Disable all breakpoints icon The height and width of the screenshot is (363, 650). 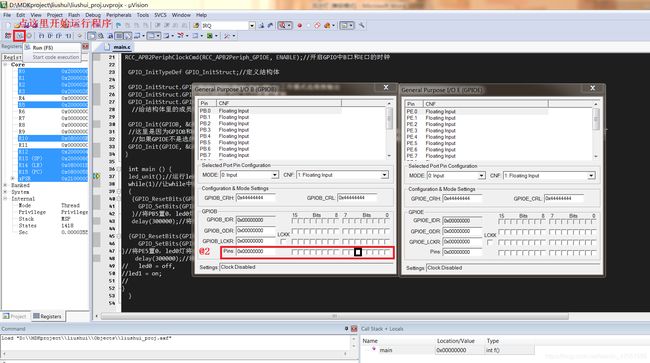coord(317,26)
